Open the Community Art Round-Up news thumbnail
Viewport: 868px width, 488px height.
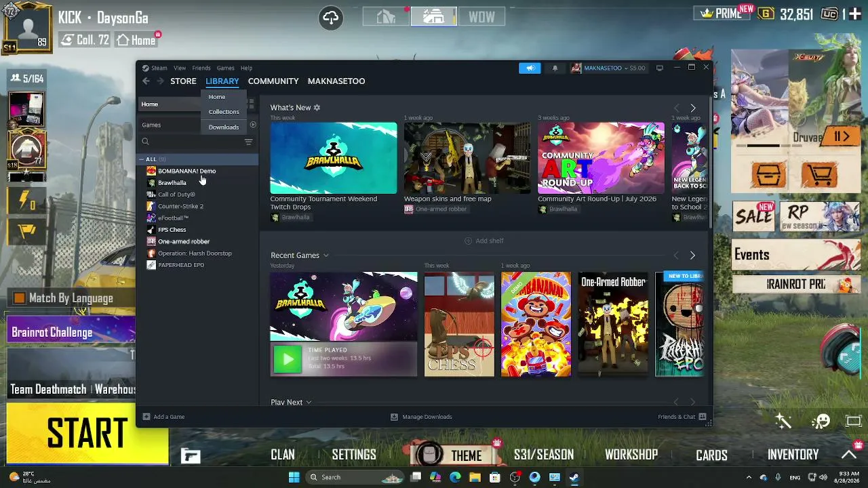pos(601,158)
